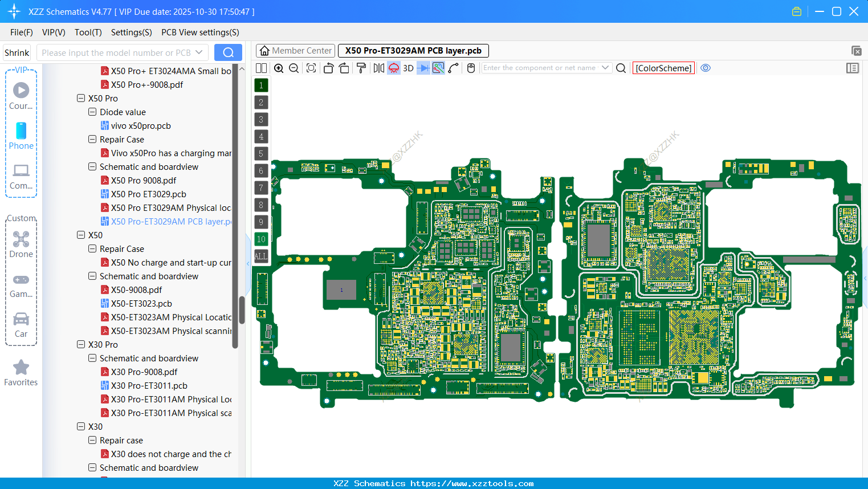Image resolution: width=868 pixels, height=489 pixels.
Task: Click the Zoom Out magnifier icon
Action: coord(294,68)
